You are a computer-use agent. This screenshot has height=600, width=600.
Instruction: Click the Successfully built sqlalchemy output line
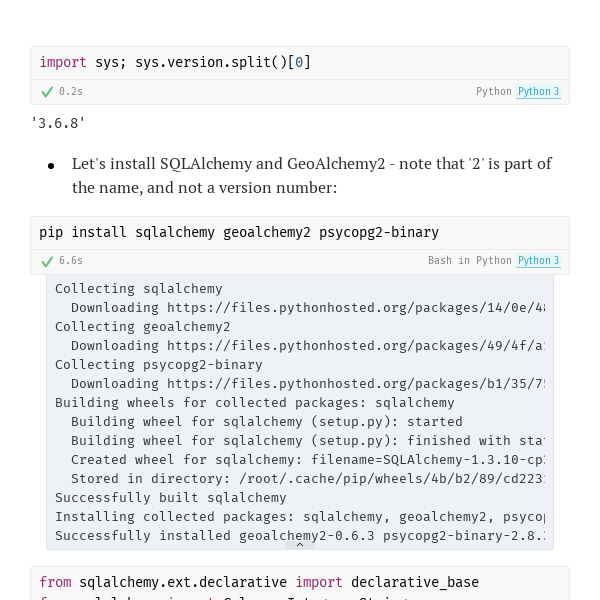pyautogui.click(x=171, y=498)
